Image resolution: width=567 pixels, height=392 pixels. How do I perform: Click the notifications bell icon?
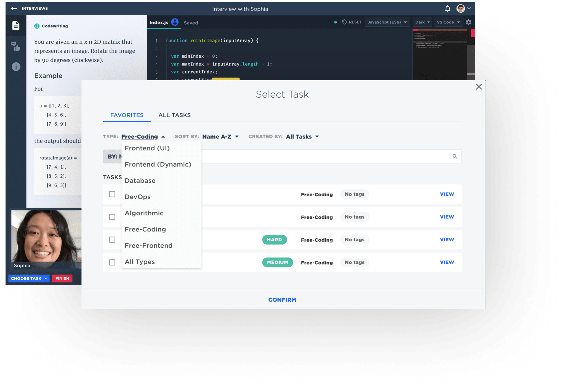(447, 9)
